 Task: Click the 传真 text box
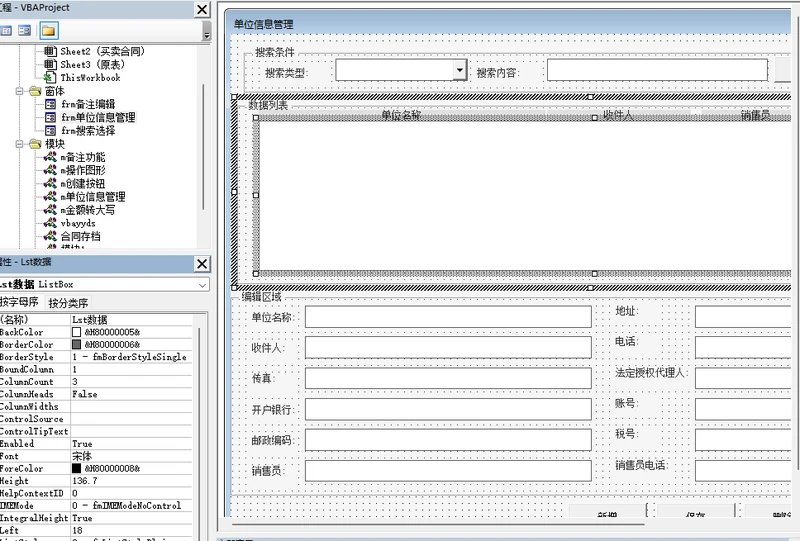448,378
